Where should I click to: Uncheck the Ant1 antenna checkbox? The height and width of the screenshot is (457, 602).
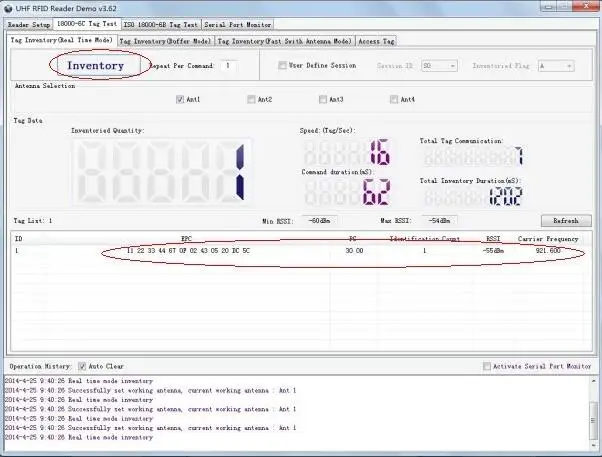point(180,99)
